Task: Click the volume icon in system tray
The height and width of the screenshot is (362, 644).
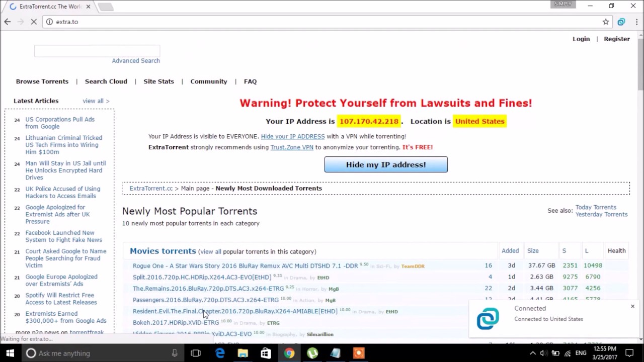Action: [x=544, y=353]
